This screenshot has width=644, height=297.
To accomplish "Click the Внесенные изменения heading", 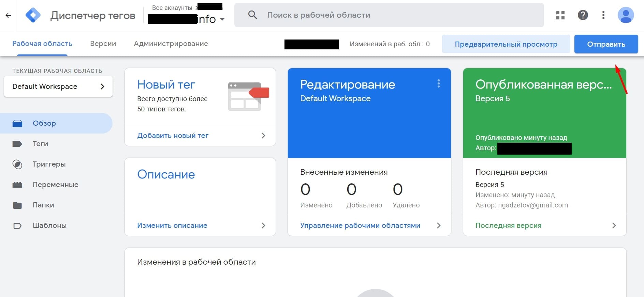I will pyautogui.click(x=344, y=172).
